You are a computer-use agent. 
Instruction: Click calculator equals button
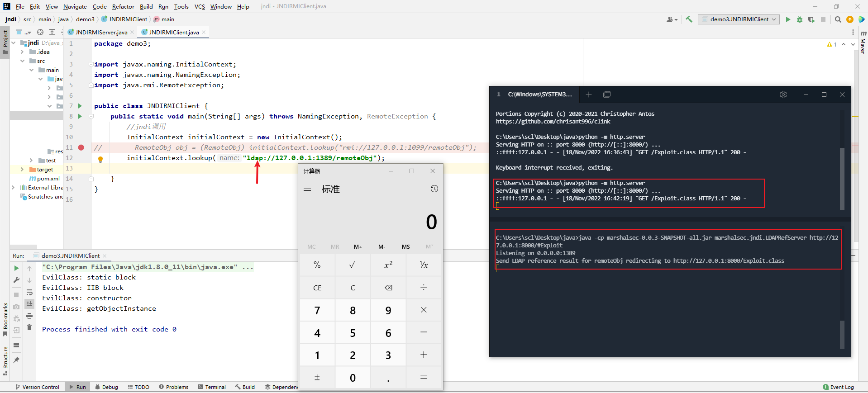pos(424,378)
